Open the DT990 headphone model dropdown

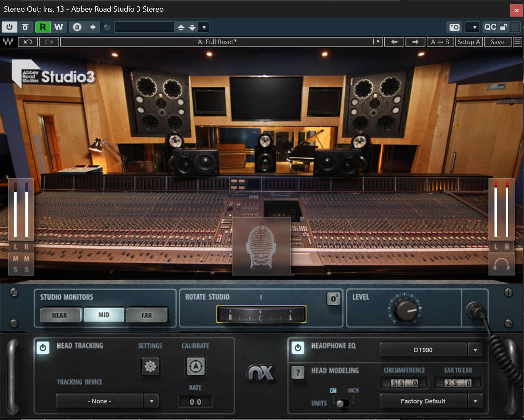point(475,350)
